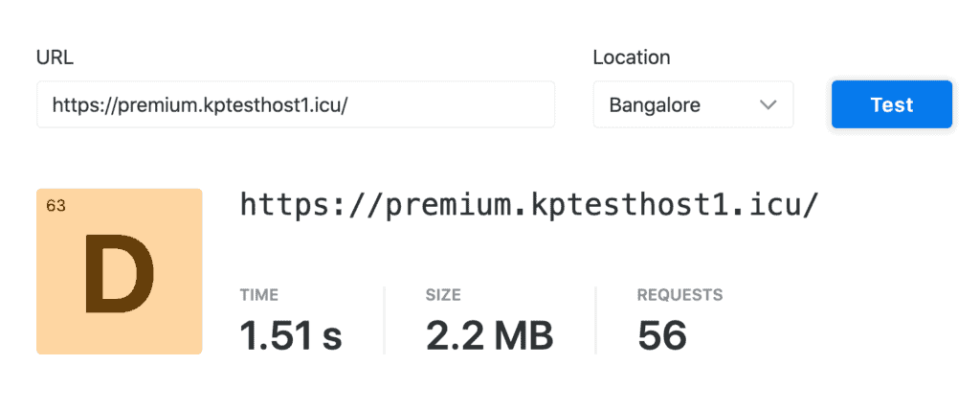Screen dimensions: 980x411
Task: Click the divider between SIZE and REQUESTS
Action: [595, 319]
